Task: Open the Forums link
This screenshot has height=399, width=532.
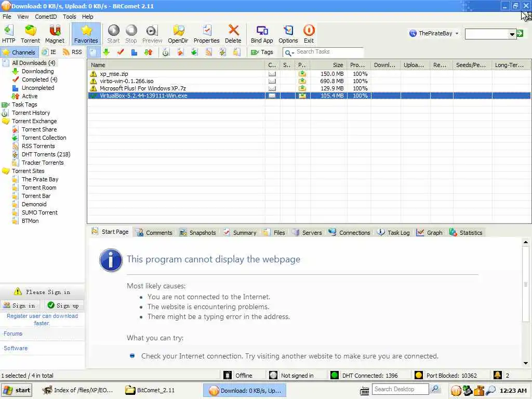Action: coord(13,334)
